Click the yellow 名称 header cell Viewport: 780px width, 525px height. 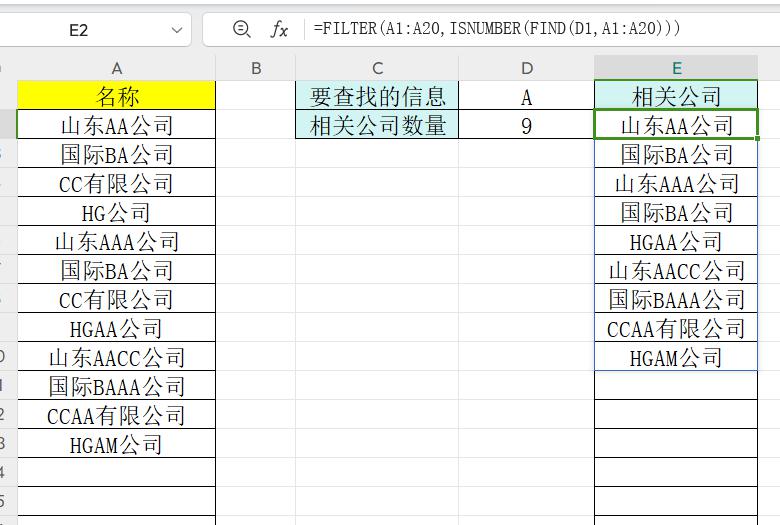tap(116, 96)
